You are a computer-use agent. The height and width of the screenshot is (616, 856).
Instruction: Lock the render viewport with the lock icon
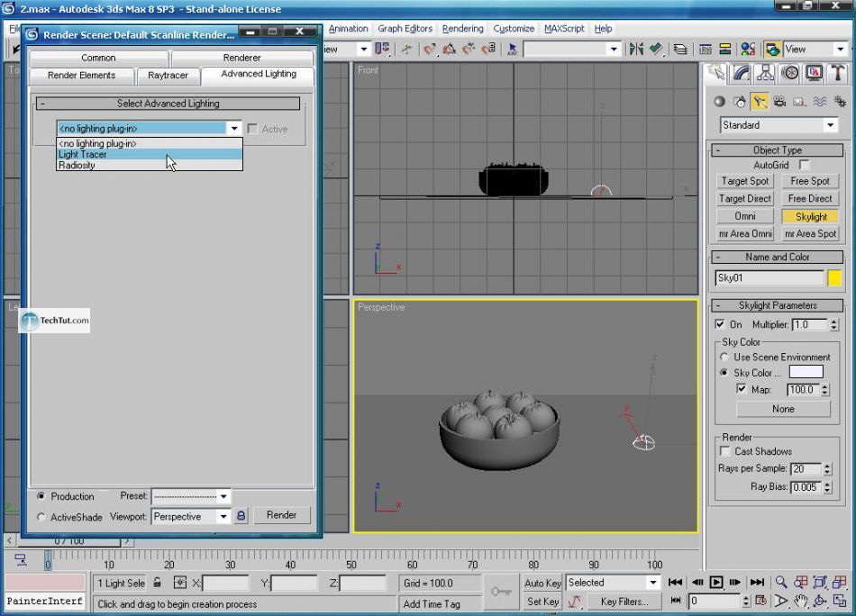[x=241, y=516]
